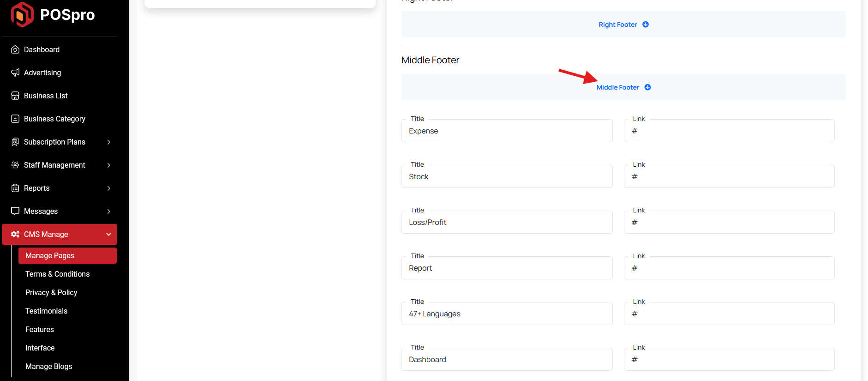Image resolution: width=868 pixels, height=381 pixels.
Task: Expand the Reports submenu chevron
Action: pos(109,188)
